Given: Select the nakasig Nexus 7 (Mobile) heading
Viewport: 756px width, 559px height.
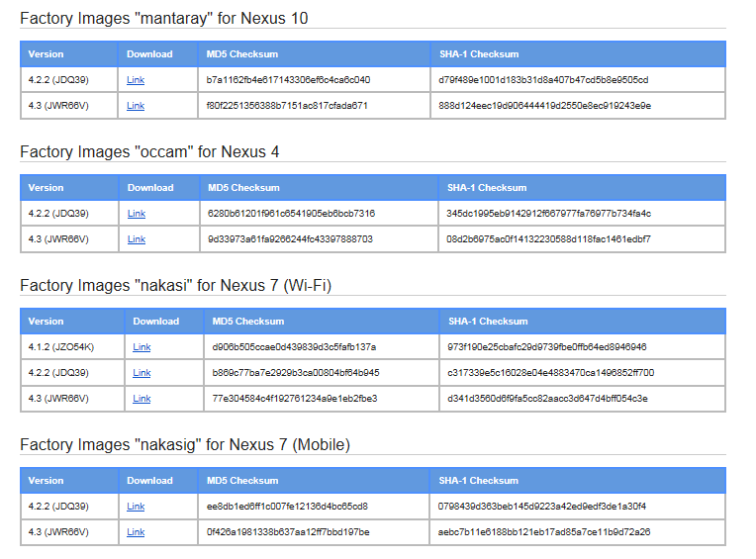Looking at the screenshot, I should tap(185, 444).
